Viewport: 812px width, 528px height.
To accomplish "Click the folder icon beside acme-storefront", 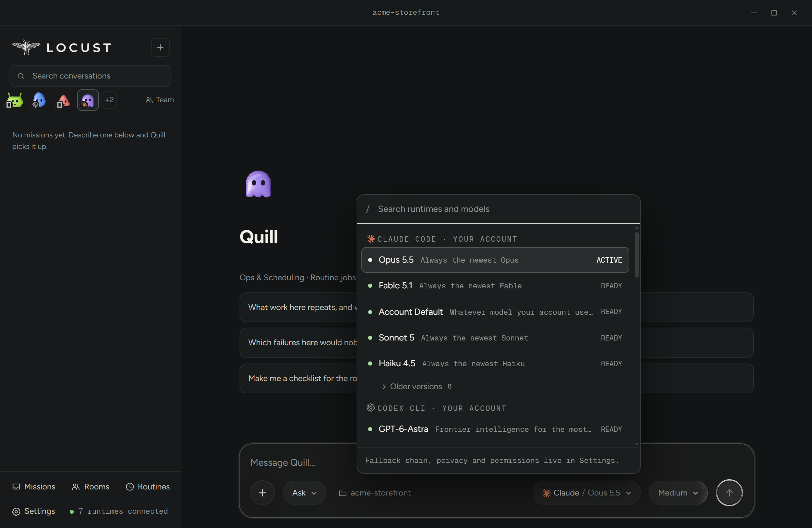I will (x=342, y=493).
